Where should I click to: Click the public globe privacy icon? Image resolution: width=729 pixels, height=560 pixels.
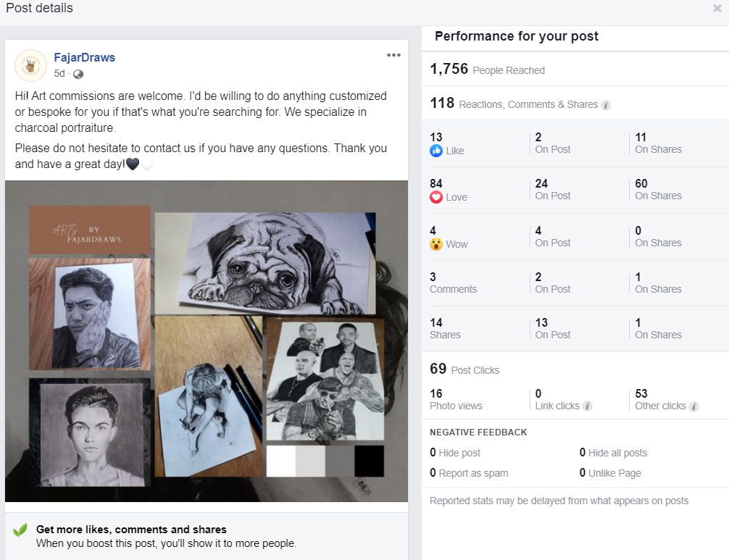tap(78, 74)
